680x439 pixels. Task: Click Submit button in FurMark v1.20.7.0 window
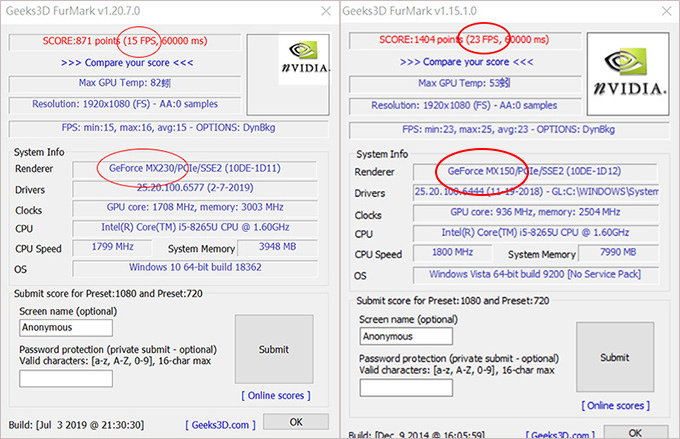274,349
